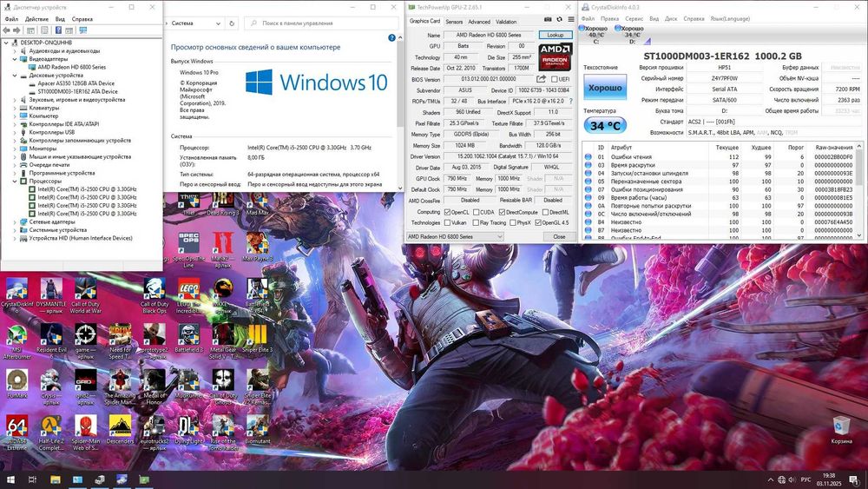868x489 pixels.
Task: Select AMD Radeon HD 6800 Series in Device Manager
Action: (x=71, y=67)
